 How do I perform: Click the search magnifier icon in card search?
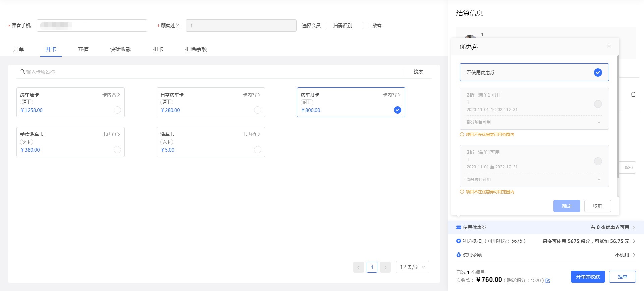pos(22,71)
